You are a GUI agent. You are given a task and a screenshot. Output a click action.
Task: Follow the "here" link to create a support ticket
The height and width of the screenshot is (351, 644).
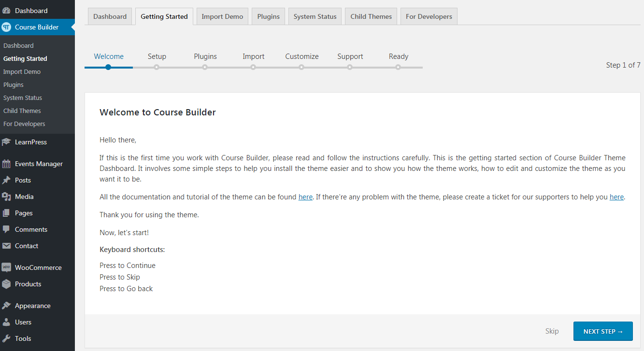[x=616, y=197]
